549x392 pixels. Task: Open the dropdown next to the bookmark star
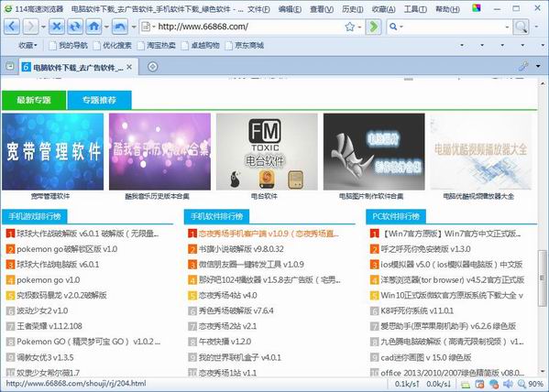click(x=359, y=27)
